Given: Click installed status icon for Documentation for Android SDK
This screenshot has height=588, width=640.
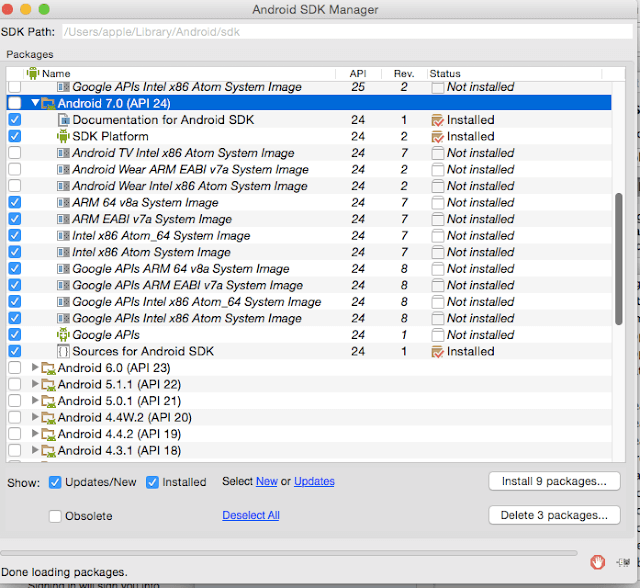Looking at the screenshot, I should pos(437,120).
